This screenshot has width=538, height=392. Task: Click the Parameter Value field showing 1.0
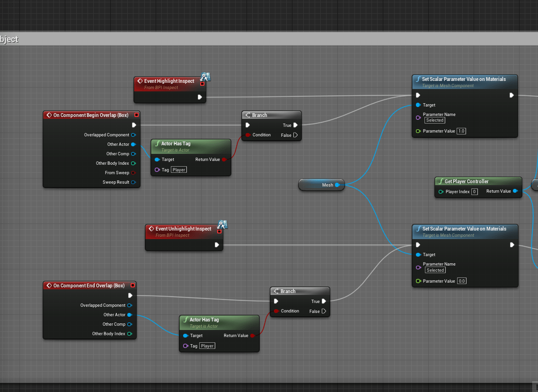461,131
